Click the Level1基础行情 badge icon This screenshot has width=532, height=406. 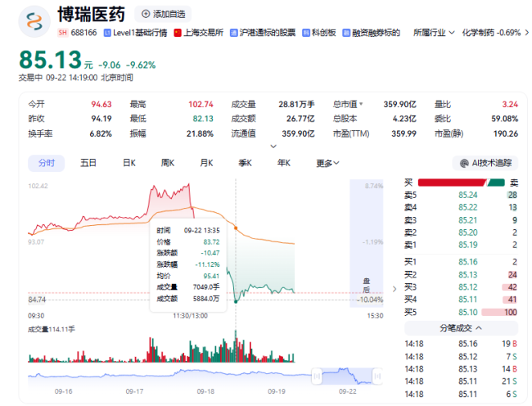coord(107,33)
